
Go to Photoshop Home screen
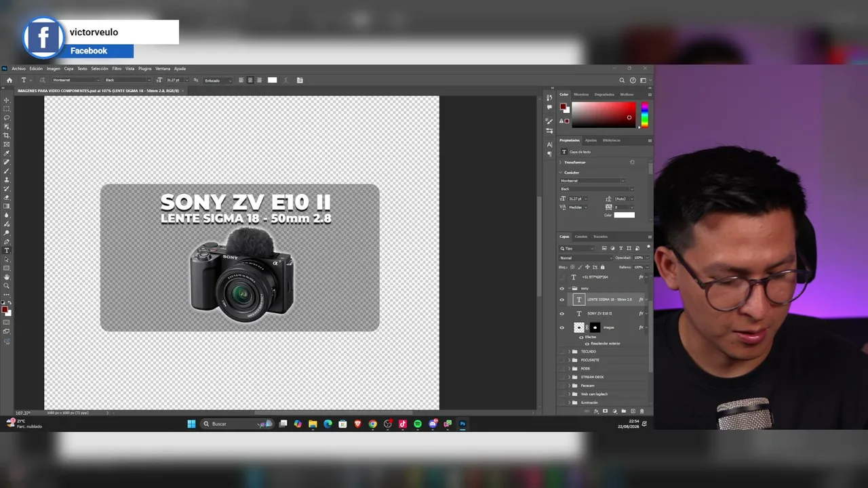[x=9, y=80]
